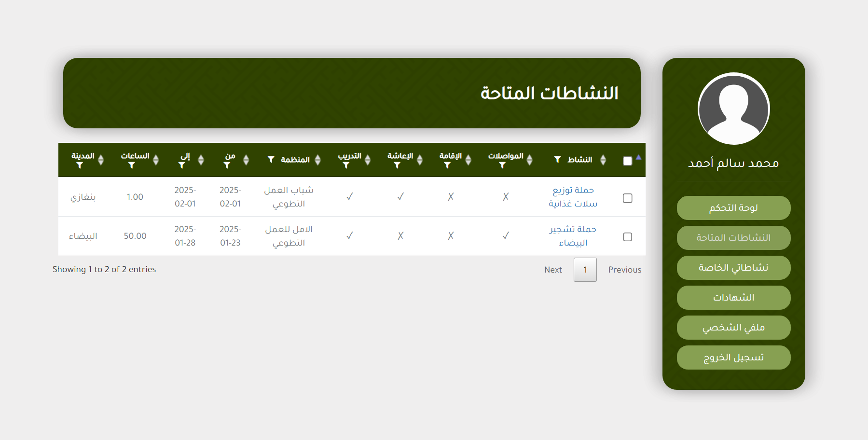This screenshot has height=440, width=868.
Task: Open filter icon for الإعاشة column
Action: (x=397, y=165)
